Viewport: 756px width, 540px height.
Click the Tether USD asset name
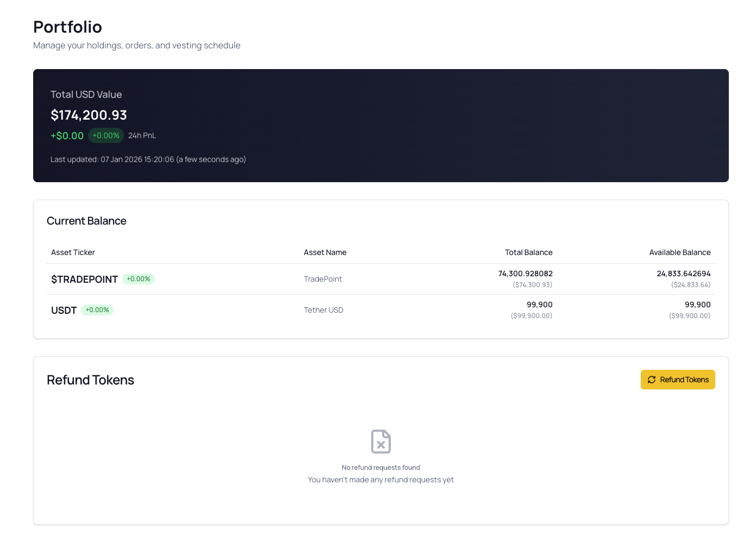point(323,310)
